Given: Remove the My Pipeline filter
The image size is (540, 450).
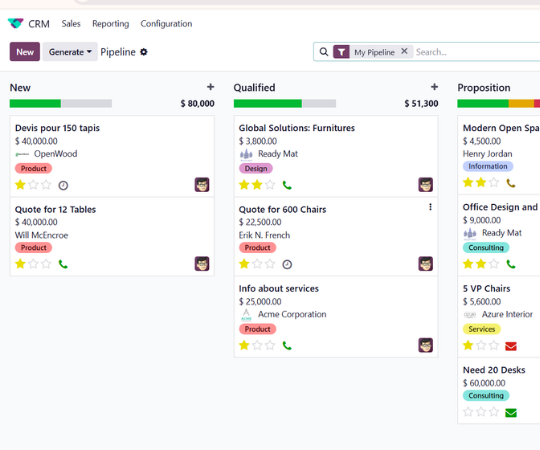Looking at the screenshot, I should coord(404,51).
